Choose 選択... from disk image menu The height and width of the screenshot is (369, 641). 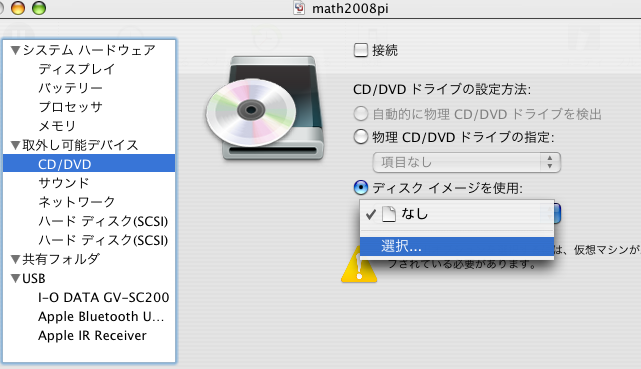point(457,246)
